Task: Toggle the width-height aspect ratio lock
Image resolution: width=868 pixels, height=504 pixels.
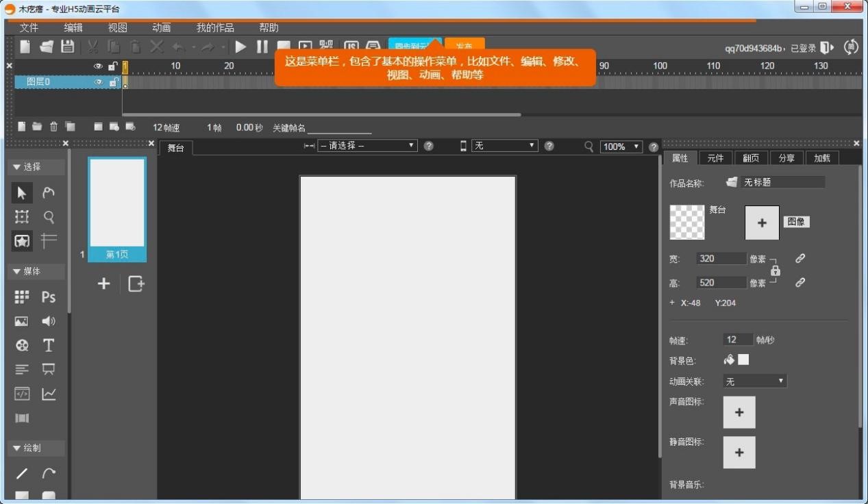Action: pyautogui.click(x=776, y=270)
